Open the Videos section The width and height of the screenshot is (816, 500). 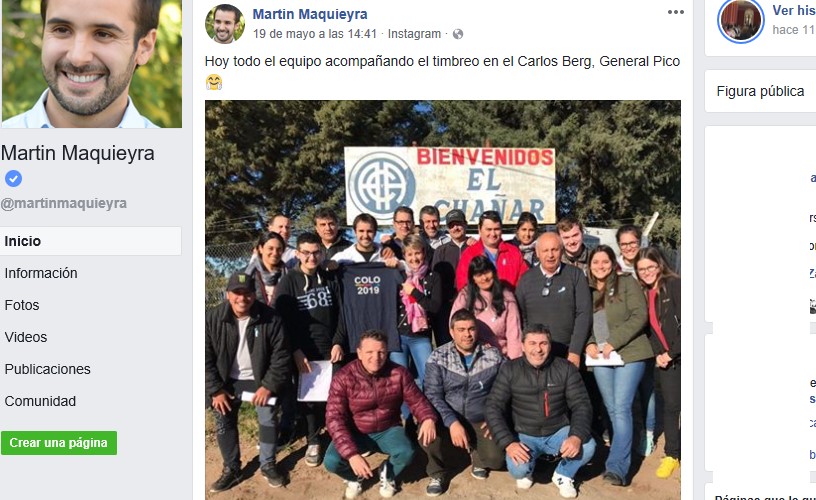26,337
